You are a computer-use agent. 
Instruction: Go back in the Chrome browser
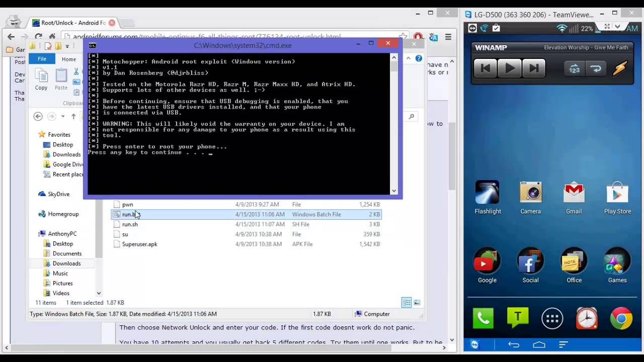click(11, 36)
